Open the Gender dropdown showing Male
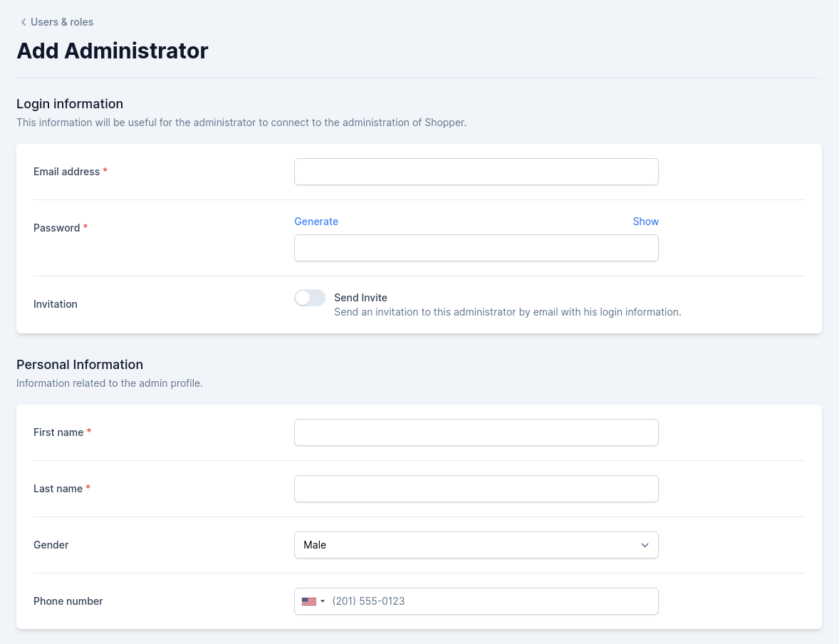This screenshot has height=644, width=839. click(x=476, y=545)
